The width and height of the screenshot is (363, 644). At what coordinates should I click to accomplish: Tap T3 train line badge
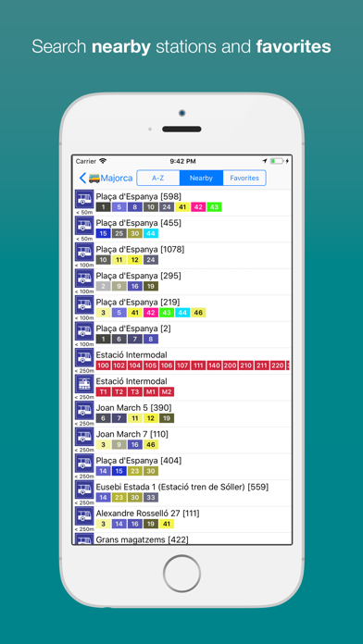(x=135, y=391)
